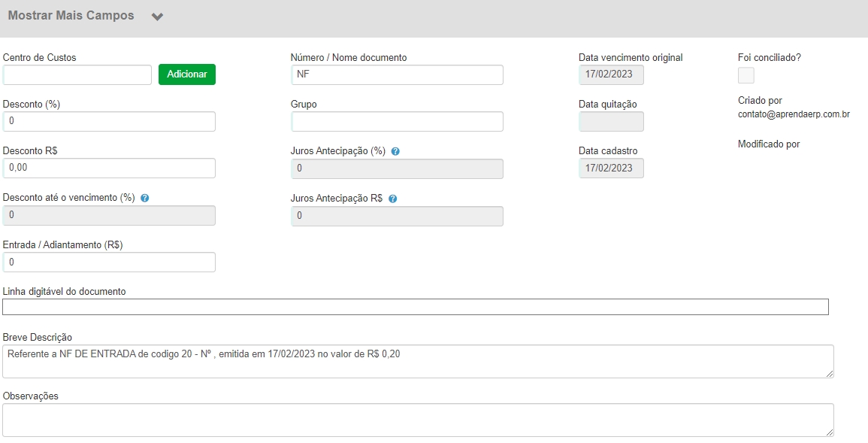Click the Linha digitável do documento field
This screenshot has height=443, width=868.
pos(416,307)
